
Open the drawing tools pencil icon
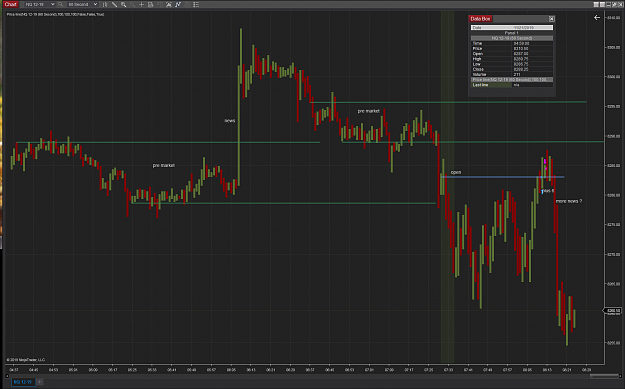(x=114, y=4)
